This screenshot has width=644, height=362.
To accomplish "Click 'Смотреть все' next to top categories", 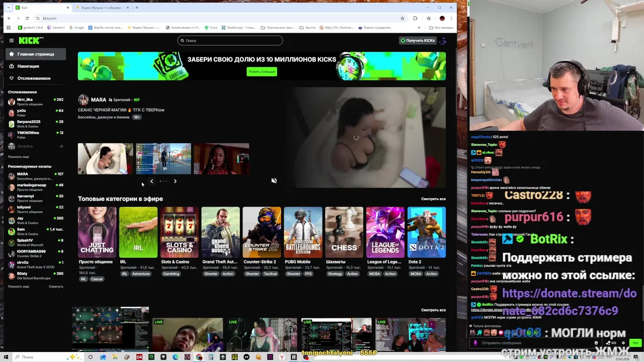I will tap(433, 199).
